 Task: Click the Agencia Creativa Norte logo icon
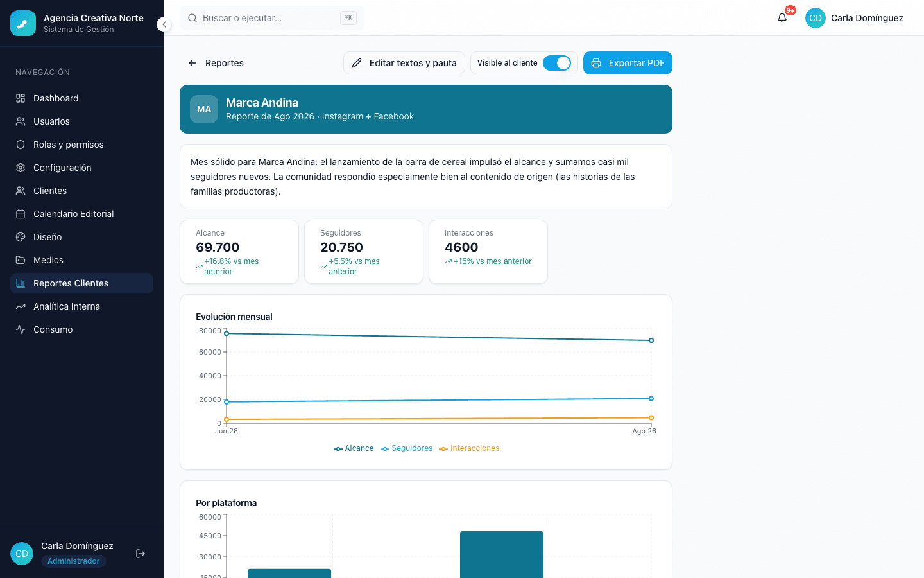(x=23, y=23)
